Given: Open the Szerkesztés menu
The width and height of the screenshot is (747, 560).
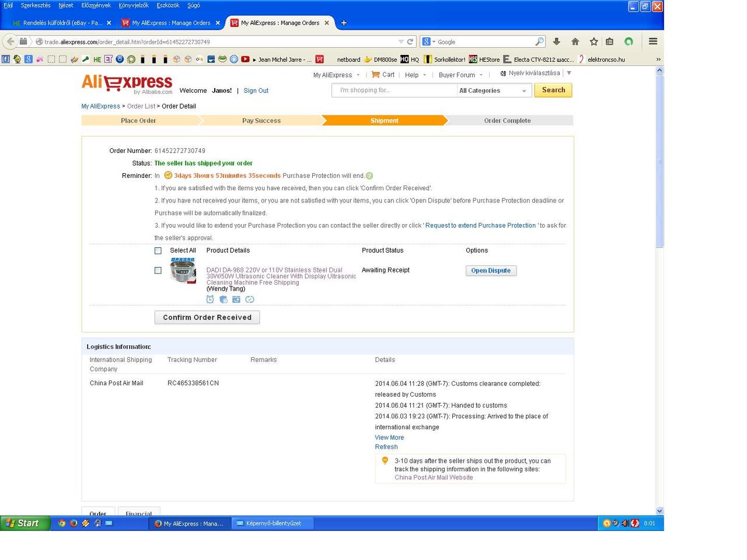Looking at the screenshot, I should click(x=36, y=5).
